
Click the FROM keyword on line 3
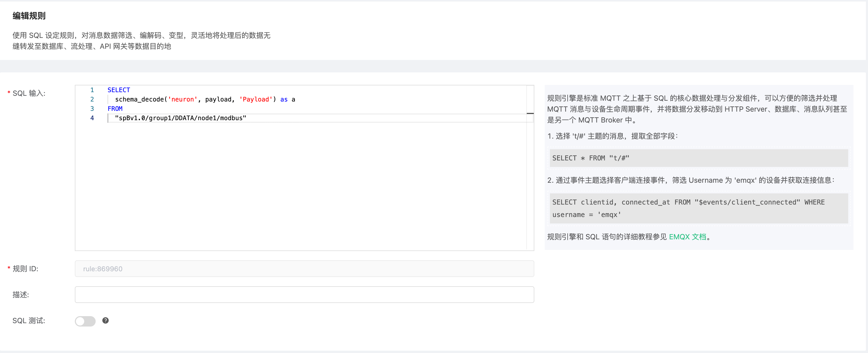115,109
